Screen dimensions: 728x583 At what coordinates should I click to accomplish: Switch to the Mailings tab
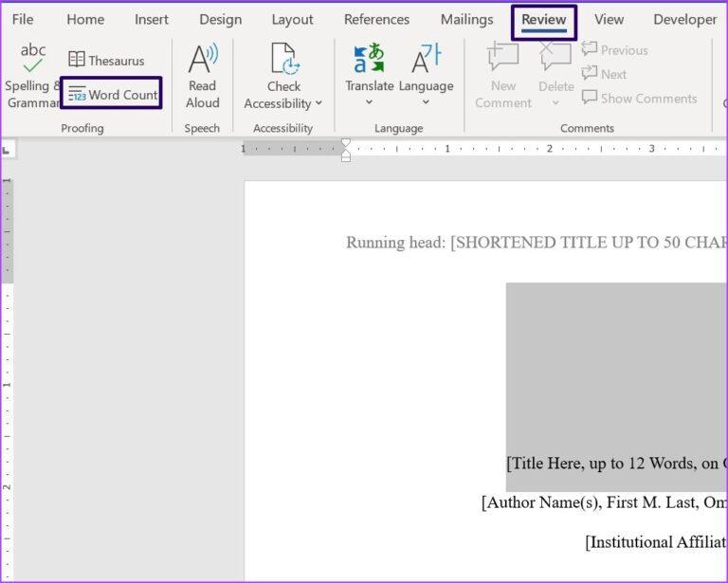[466, 20]
